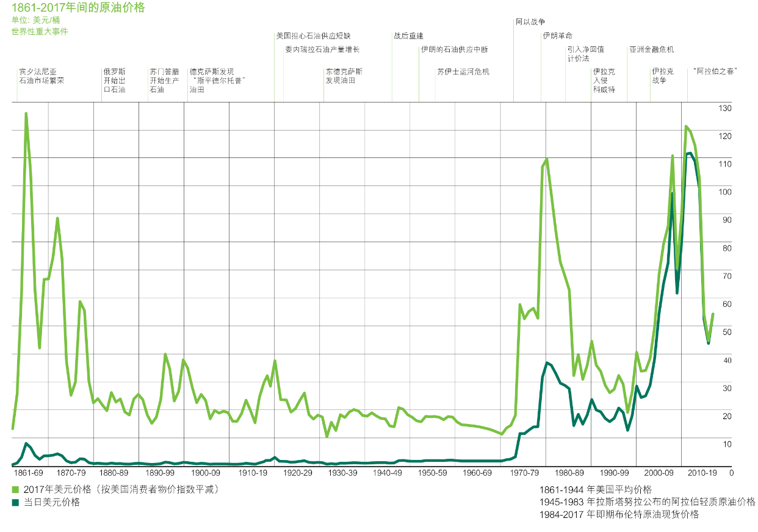Select event label 引入净回值计价法

click(x=586, y=54)
